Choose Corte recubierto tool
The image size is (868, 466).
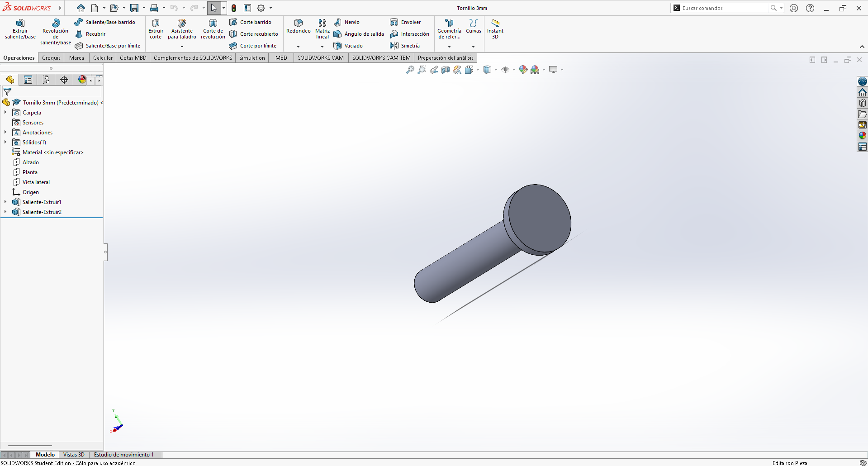[x=254, y=34]
